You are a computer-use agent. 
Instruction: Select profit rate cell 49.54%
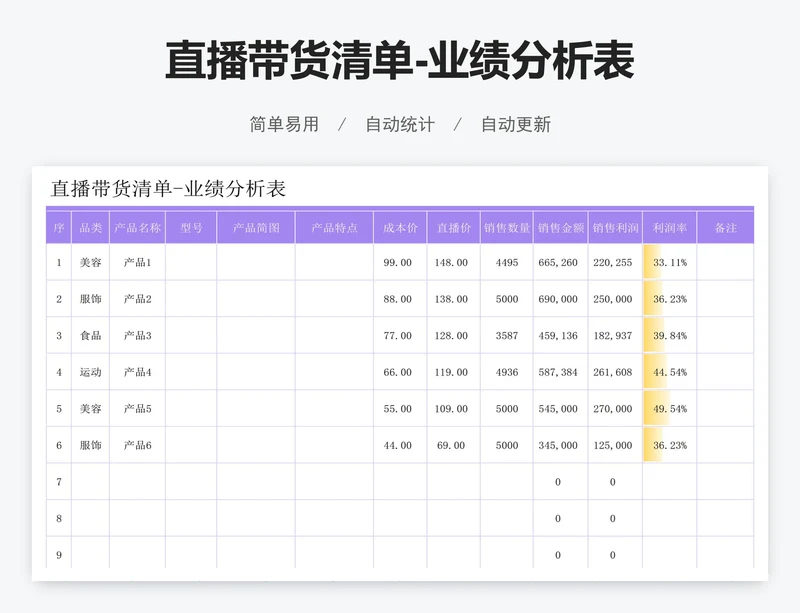670,409
